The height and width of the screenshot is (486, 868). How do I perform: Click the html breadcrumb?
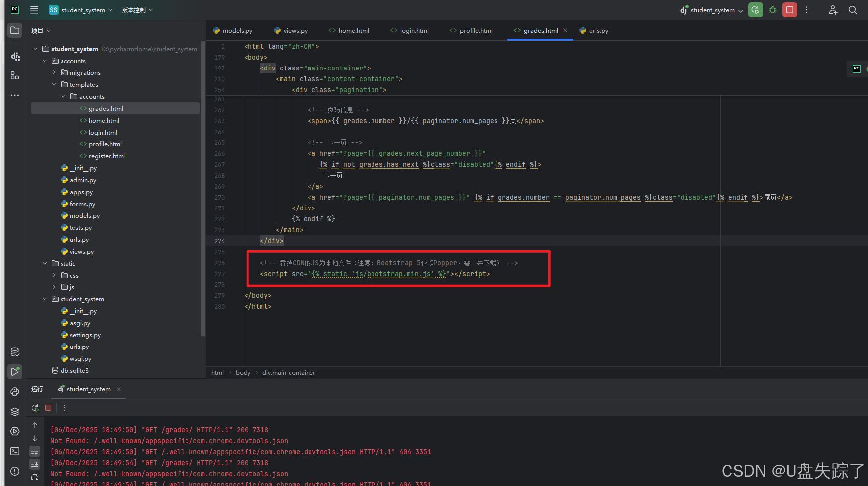click(217, 372)
